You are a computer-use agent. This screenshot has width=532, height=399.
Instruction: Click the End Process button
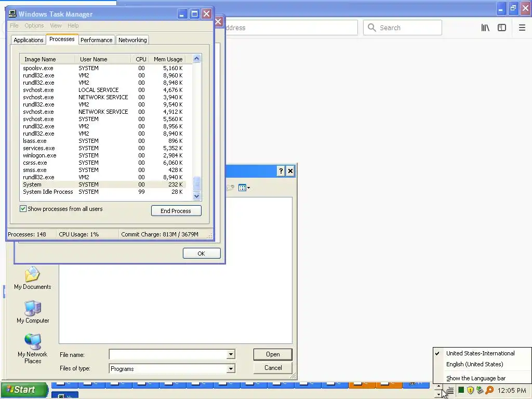pos(176,211)
